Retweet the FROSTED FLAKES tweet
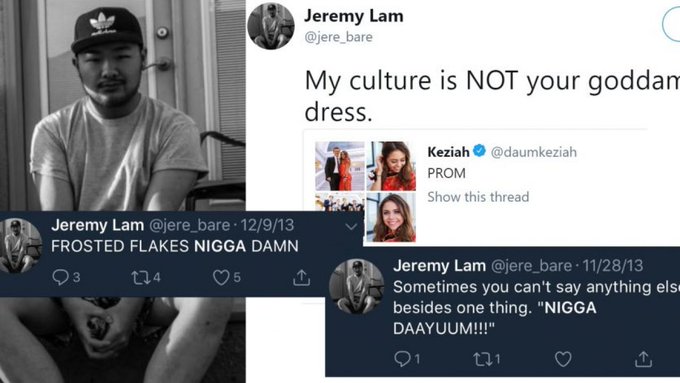Viewport: 680px width, 383px height. 141,278
